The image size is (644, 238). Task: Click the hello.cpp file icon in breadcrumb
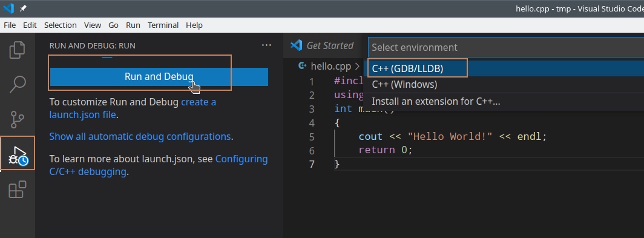[303, 66]
